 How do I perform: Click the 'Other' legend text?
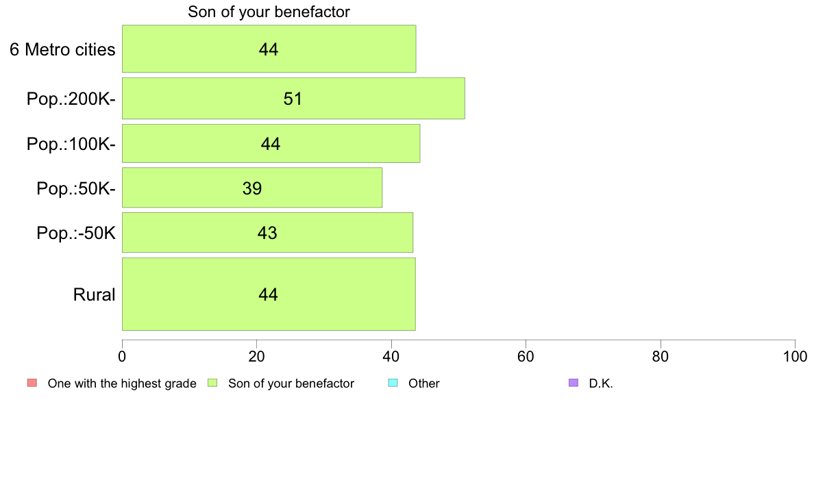[x=423, y=383]
